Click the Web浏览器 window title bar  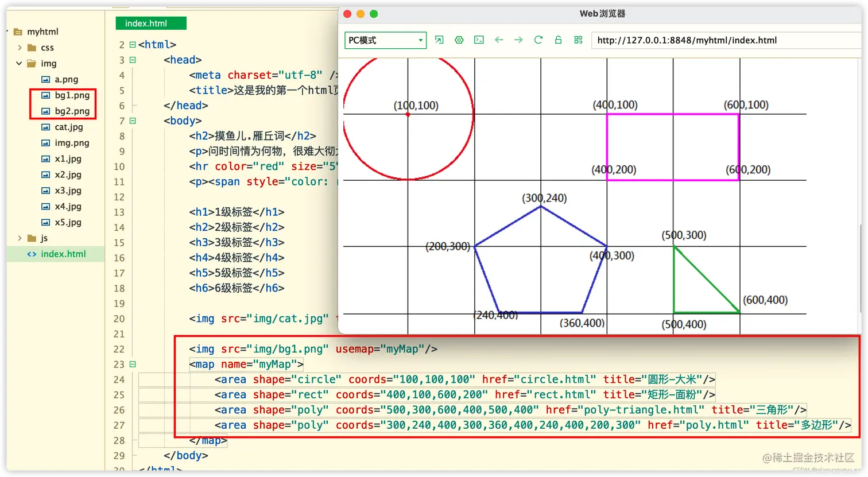click(x=602, y=14)
